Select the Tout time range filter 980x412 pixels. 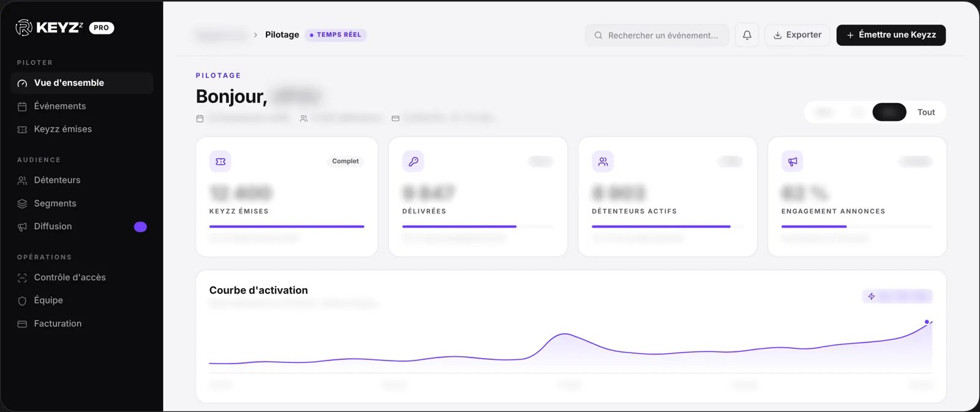coord(926,112)
